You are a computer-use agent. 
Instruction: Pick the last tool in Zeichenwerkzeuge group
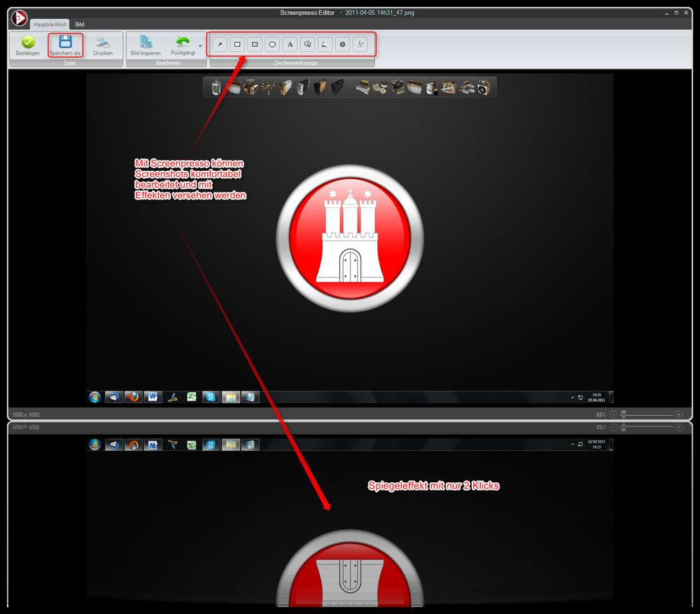click(x=360, y=44)
